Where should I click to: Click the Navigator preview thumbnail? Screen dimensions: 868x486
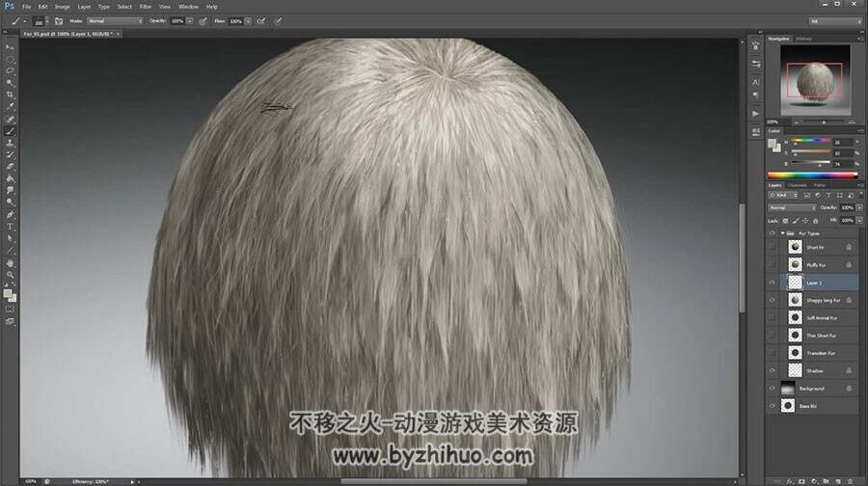pyautogui.click(x=815, y=81)
